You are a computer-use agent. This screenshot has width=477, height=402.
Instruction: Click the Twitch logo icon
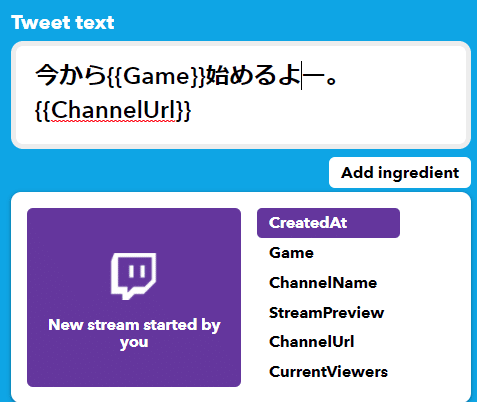click(134, 276)
